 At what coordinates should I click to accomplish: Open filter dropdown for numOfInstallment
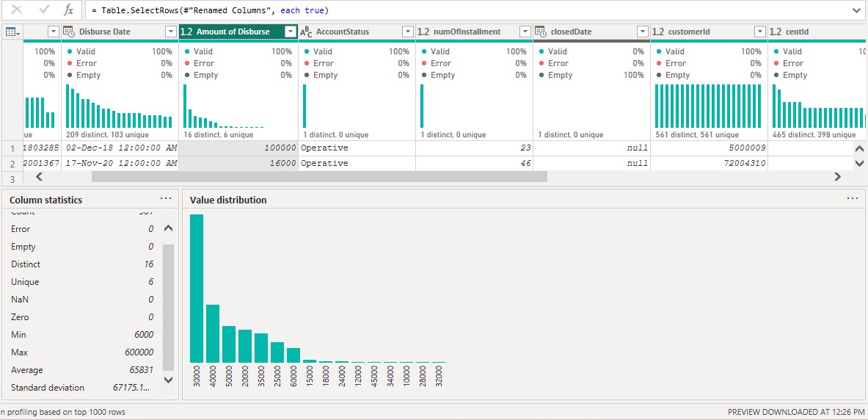point(525,32)
